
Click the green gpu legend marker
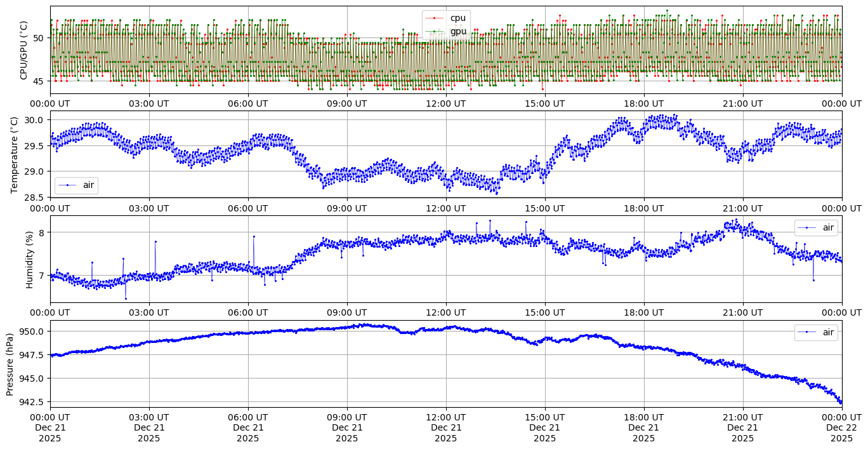(435, 31)
